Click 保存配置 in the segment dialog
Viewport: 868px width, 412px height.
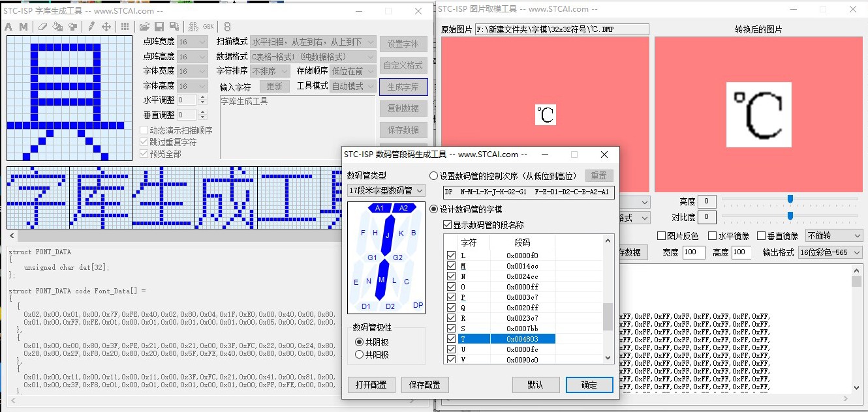(x=425, y=385)
